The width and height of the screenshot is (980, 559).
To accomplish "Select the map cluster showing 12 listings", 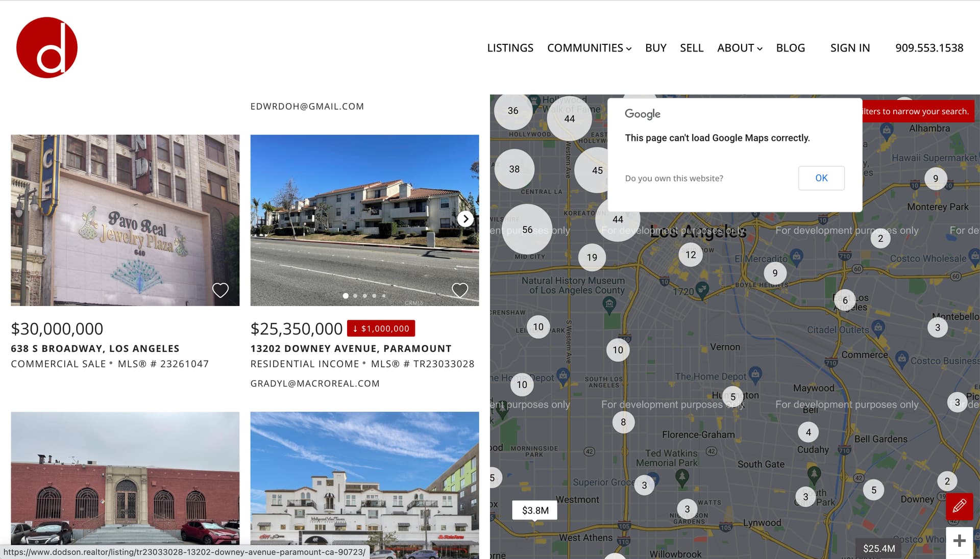I will (x=691, y=255).
